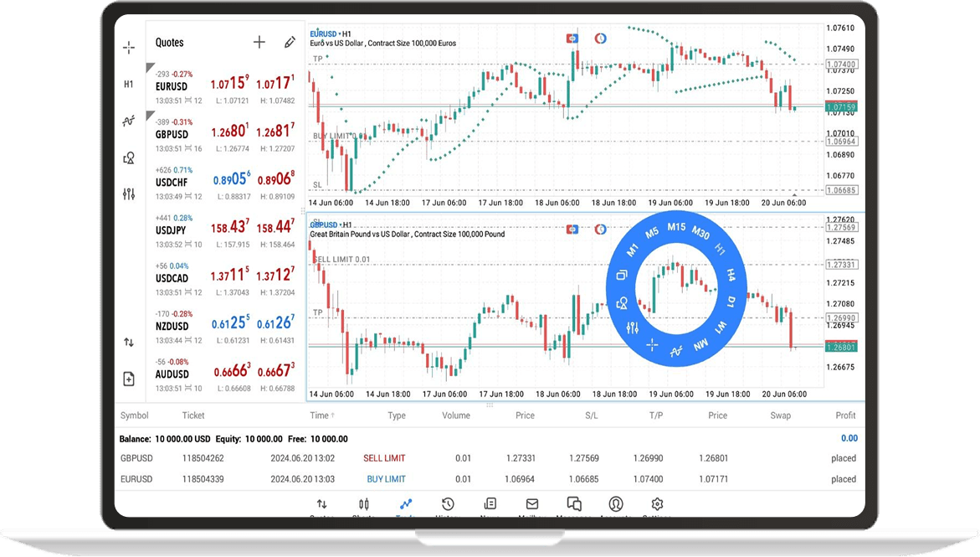Click the 1.27331 sell limit price tag on GBPUSD chart
Screen dimensions: 980x557
(x=841, y=265)
